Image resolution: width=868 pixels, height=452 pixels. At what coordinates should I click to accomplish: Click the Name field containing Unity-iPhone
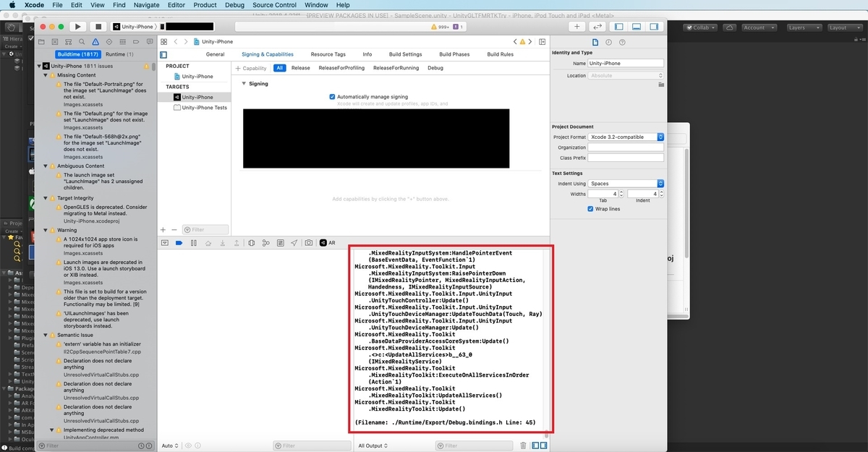click(x=626, y=63)
